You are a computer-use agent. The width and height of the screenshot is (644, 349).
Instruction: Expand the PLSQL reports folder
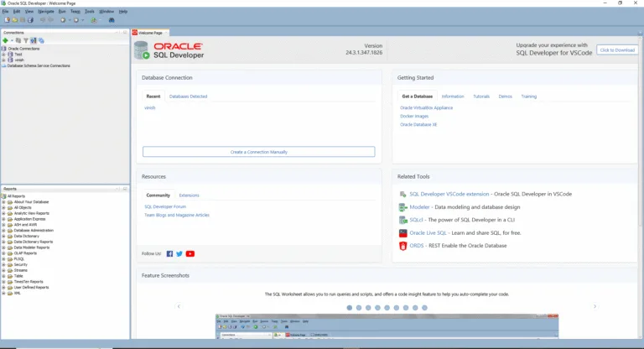3,259
